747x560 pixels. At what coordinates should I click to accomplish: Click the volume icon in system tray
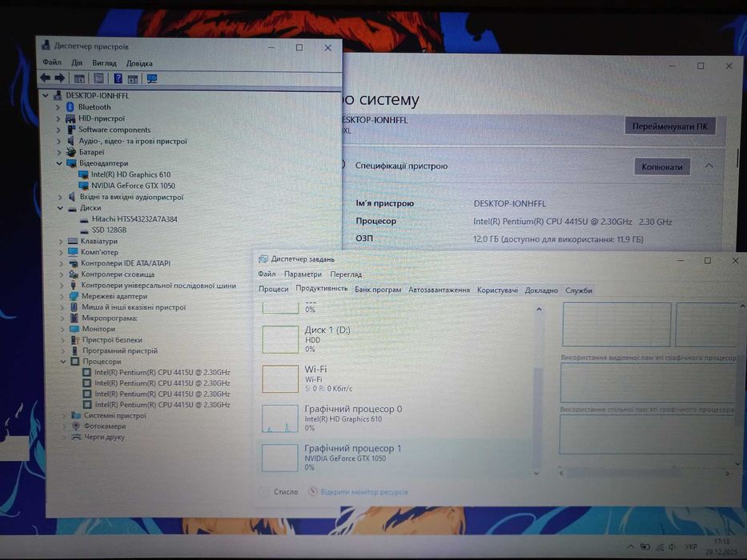click(673, 547)
